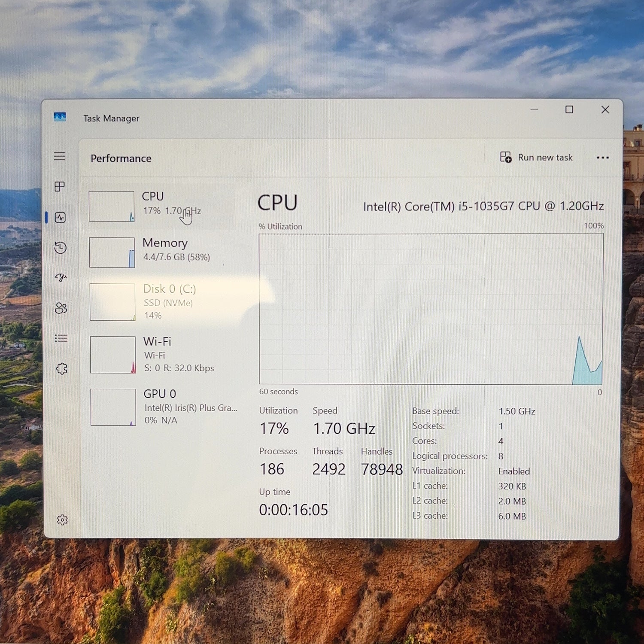Viewport: 644px width, 644px height.
Task: Open the Details page icon
Action: 61,338
